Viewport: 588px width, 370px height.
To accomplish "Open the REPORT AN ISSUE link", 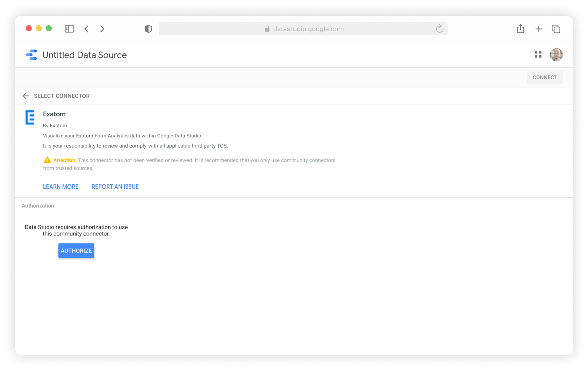I will pyautogui.click(x=115, y=187).
